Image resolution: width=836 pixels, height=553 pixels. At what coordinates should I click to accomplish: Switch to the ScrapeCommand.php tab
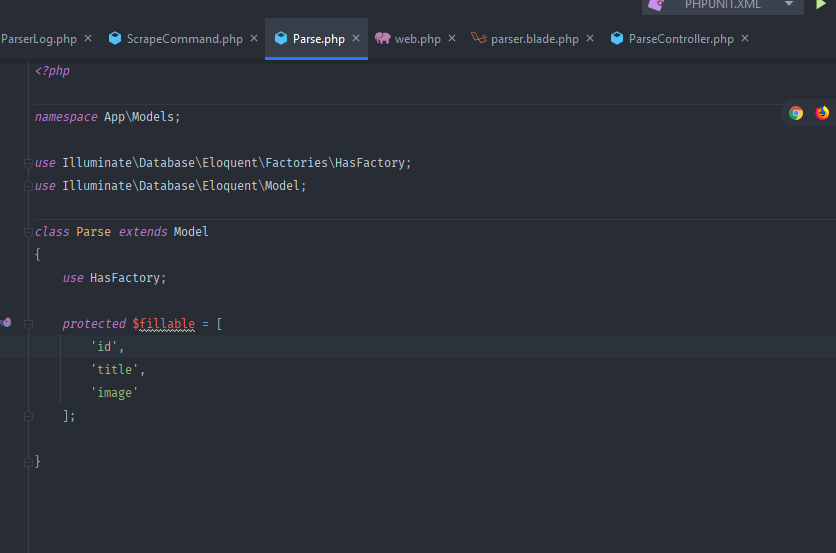(x=184, y=39)
